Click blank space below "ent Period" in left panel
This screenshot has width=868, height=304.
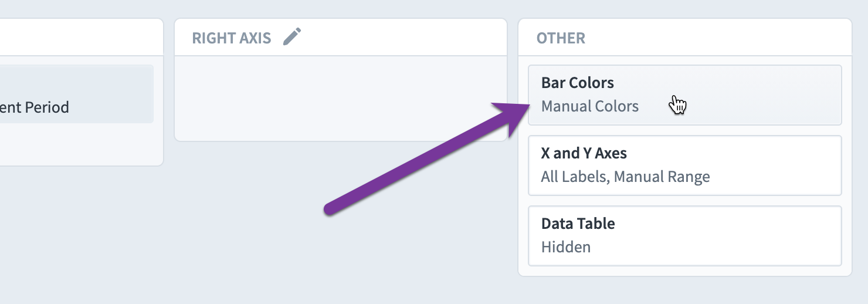[x=76, y=144]
